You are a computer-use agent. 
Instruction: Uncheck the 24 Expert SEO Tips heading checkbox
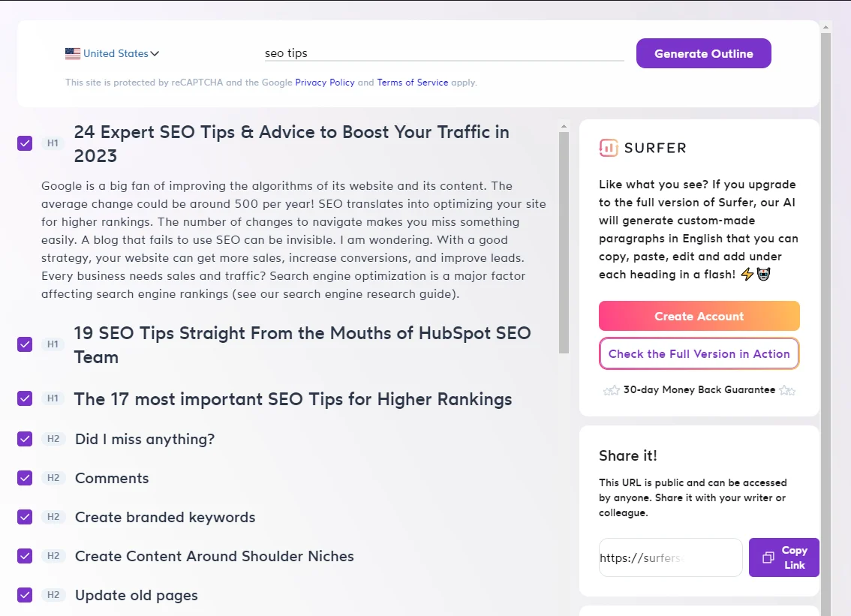click(x=25, y=143)
